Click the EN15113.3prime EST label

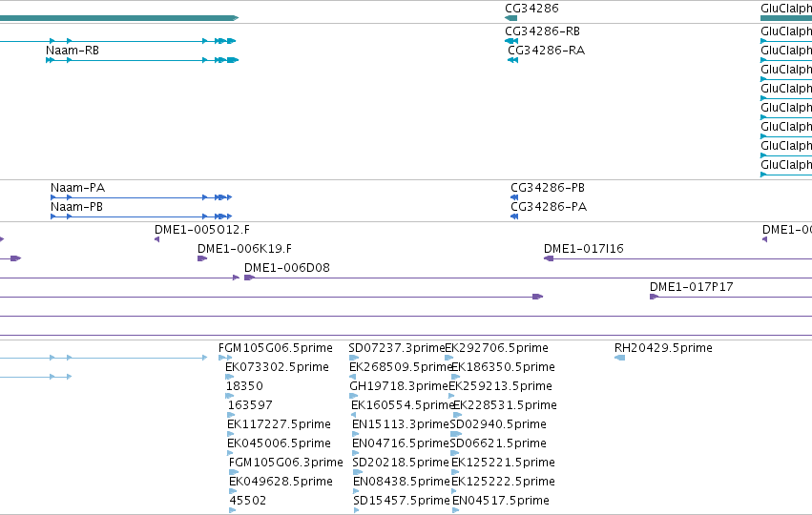[401, 424]
